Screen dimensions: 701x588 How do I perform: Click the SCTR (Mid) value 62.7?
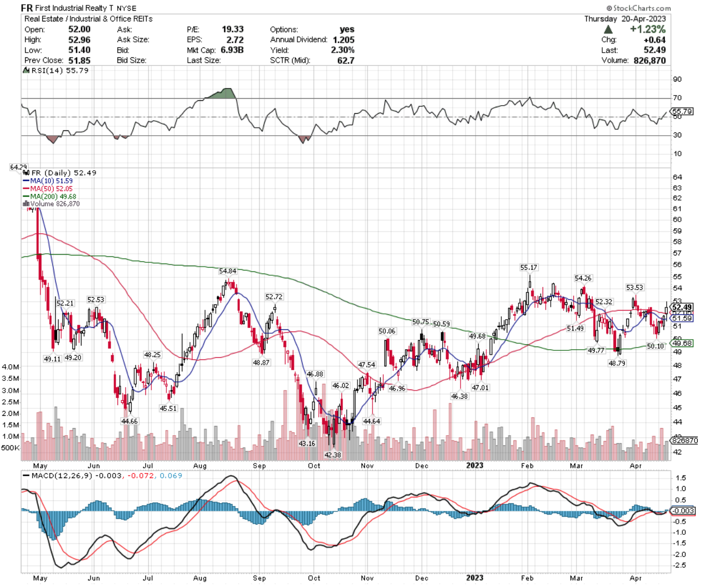(346, 60)
